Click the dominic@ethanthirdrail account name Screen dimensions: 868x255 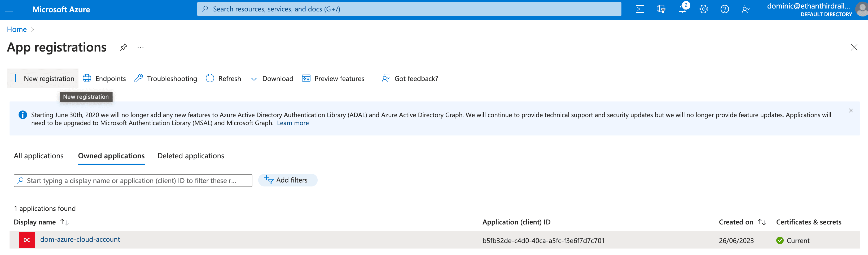(x=808, y=6)
